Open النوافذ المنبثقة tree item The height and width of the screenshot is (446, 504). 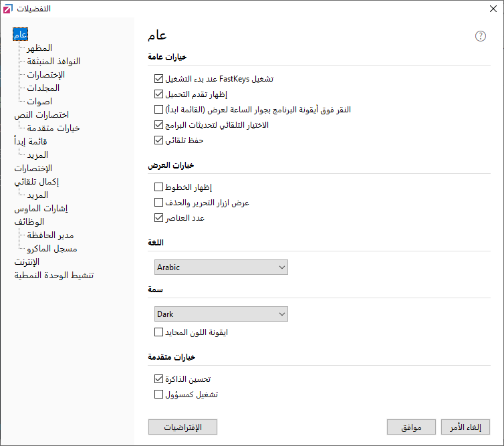click(x=53, y=61)
